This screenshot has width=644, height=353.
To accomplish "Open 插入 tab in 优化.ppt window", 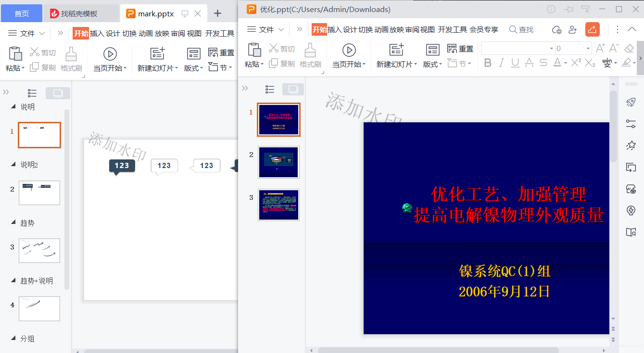I will [335, 29].
